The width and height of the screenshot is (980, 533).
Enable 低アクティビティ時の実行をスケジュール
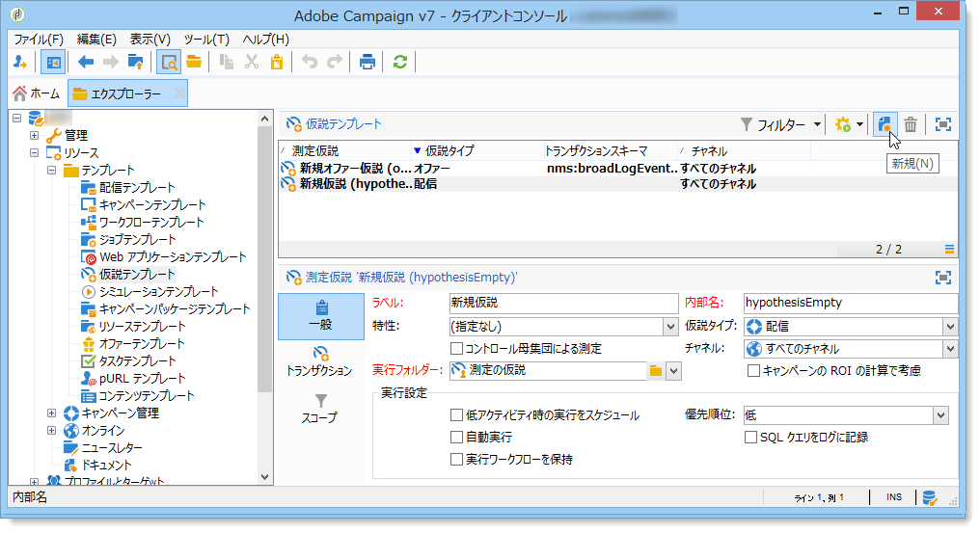click(457, 414)
